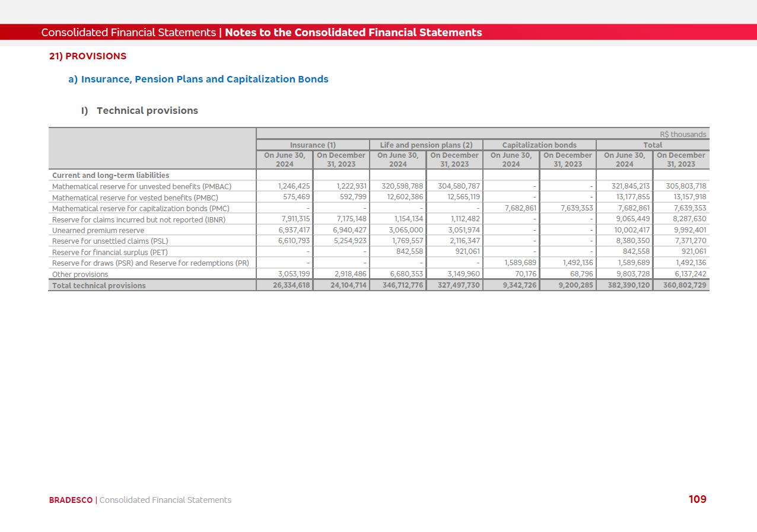The height and width of the screenshot is (532, 757).
Task: Click the "Current and long-term liabilities" row heading
Action: 110,176
